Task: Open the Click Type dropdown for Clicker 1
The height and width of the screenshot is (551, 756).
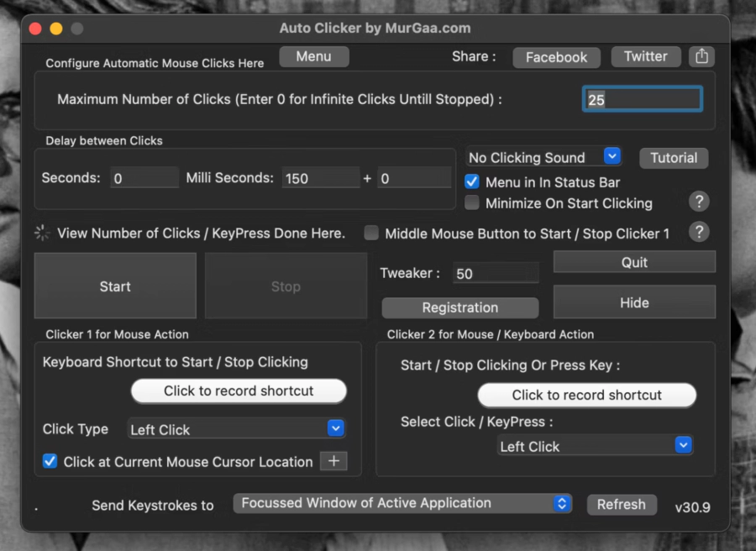Action: [236, 428]
